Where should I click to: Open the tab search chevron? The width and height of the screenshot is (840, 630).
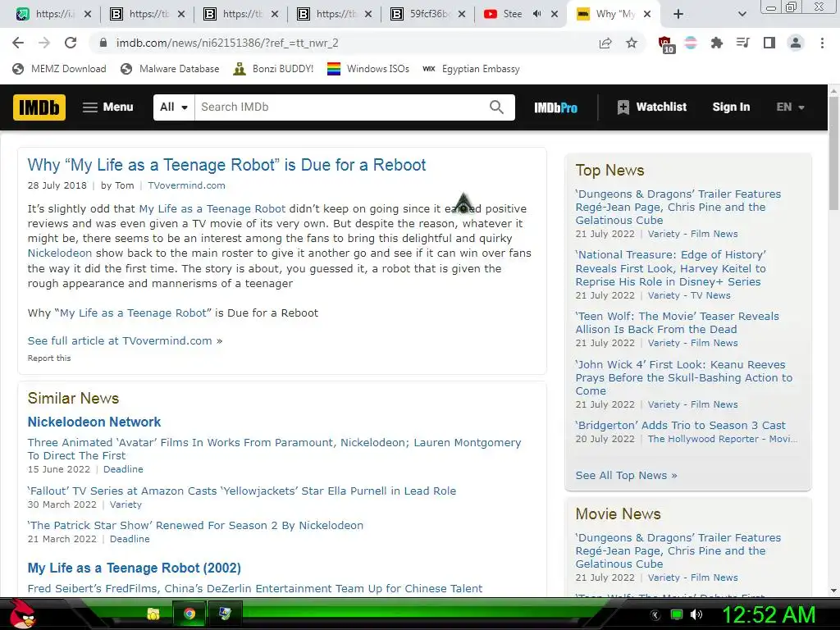tap(742, 15)
